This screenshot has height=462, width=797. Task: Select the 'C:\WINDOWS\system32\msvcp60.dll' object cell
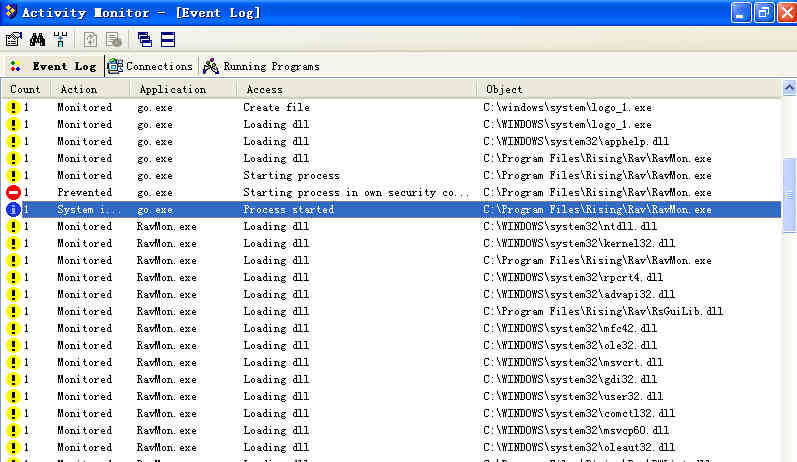576,430
